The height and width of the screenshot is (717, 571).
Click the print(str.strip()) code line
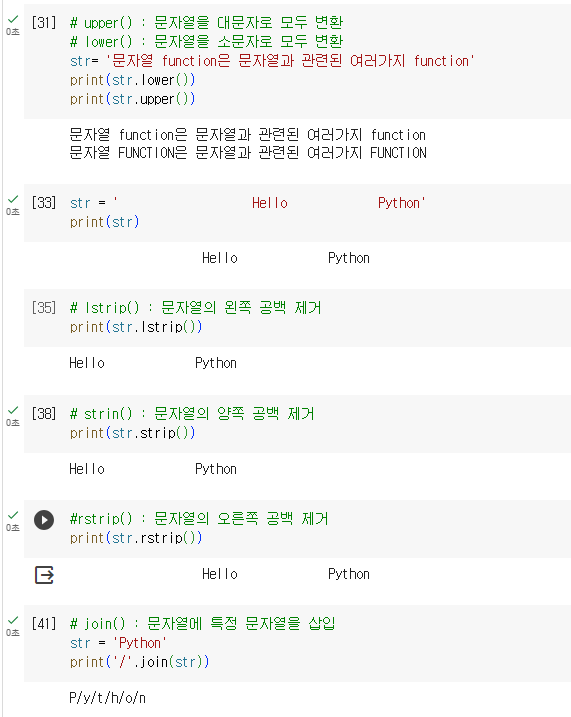pos(133,433)
